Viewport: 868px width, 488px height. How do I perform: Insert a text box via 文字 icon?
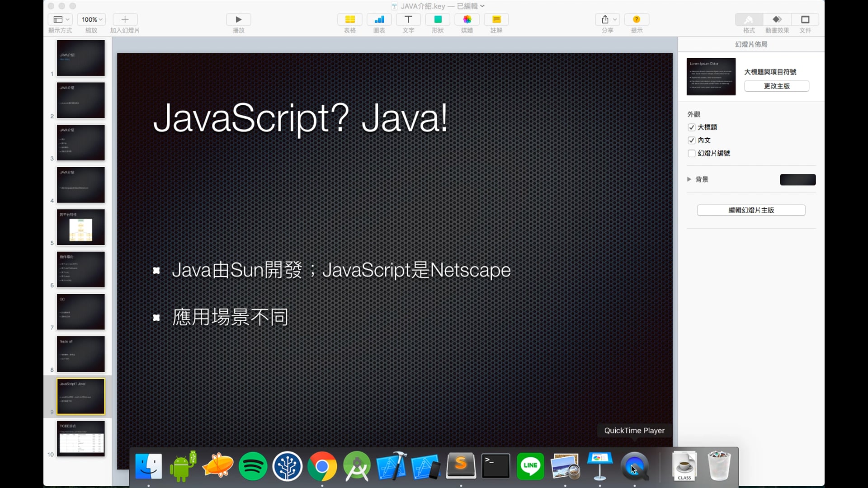(x=408, y=19)
